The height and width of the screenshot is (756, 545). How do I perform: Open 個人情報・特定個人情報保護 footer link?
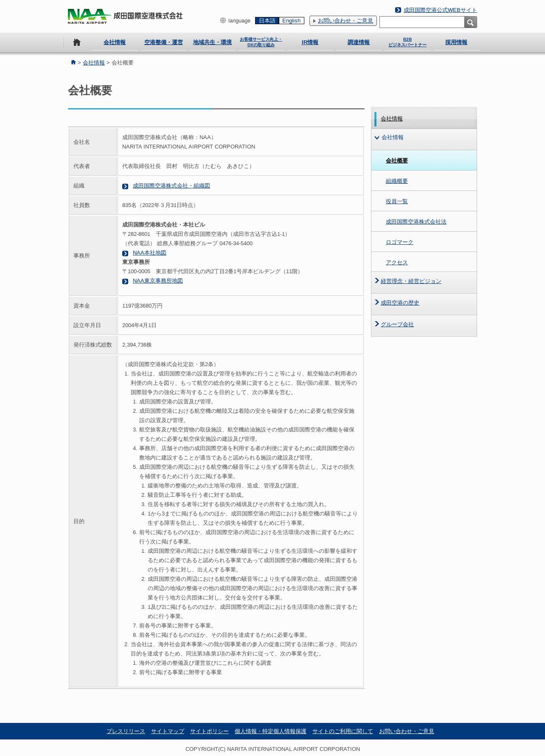(x=270, y=731)
